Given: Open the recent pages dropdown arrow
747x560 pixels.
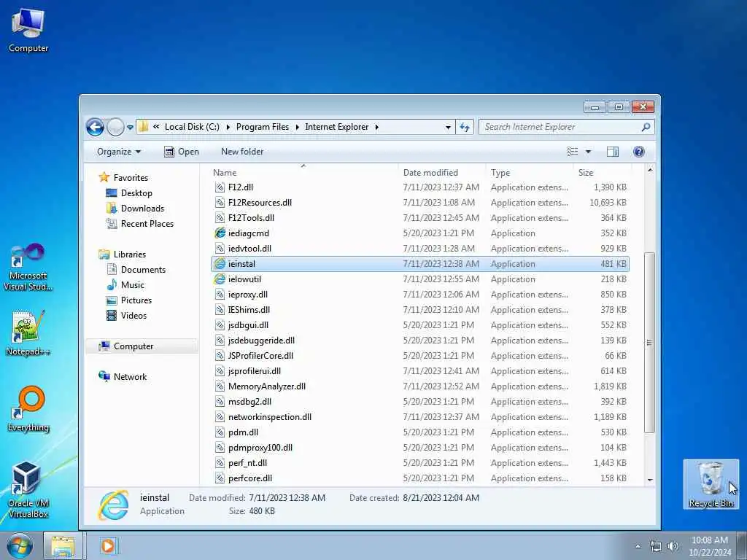Looking at the screenshot, I should click(x=130, y=127).
